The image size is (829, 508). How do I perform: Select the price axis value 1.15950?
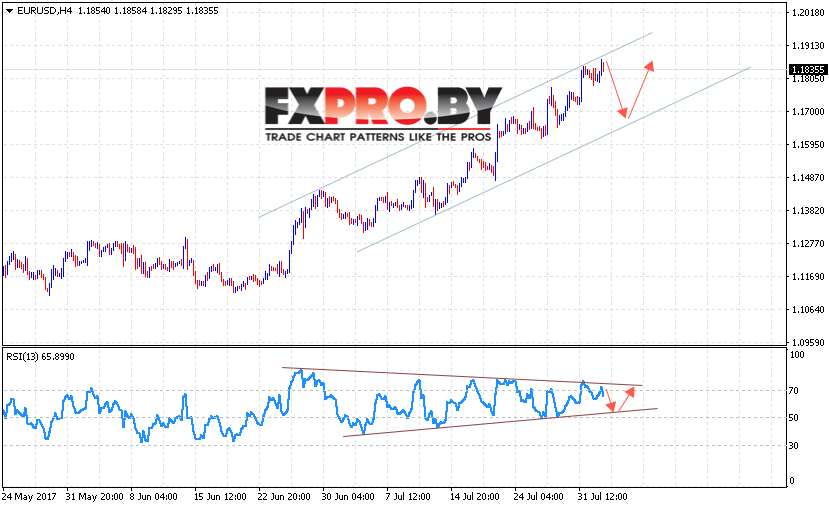coord(808,144)
